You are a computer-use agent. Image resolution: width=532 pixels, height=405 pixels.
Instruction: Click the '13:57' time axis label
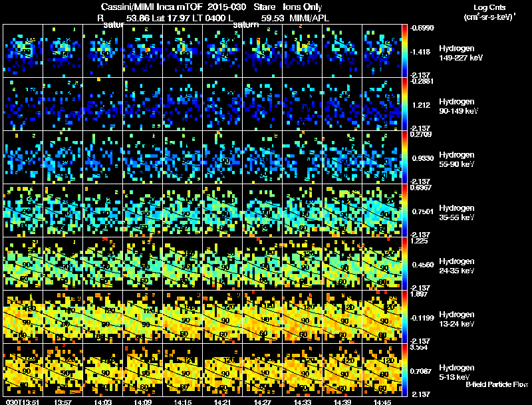(x=63, y=402)
